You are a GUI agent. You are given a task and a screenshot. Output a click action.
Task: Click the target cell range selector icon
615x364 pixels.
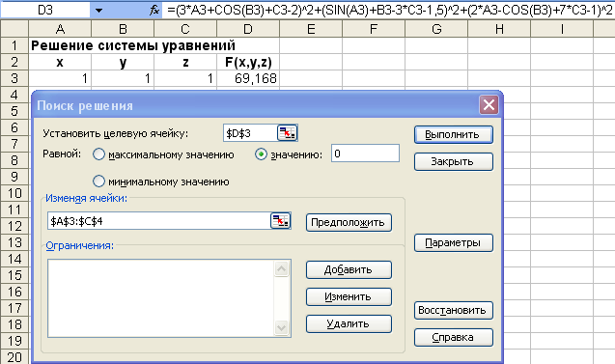tap(288, 133)
